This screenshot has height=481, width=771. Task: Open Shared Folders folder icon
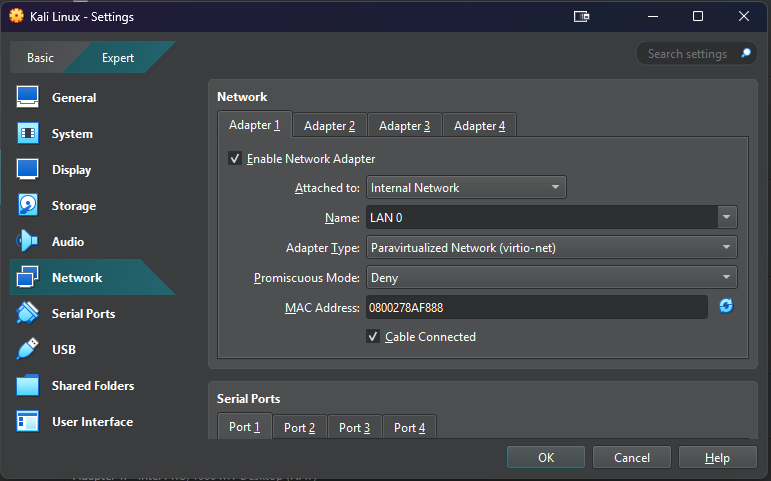point(28,385)
